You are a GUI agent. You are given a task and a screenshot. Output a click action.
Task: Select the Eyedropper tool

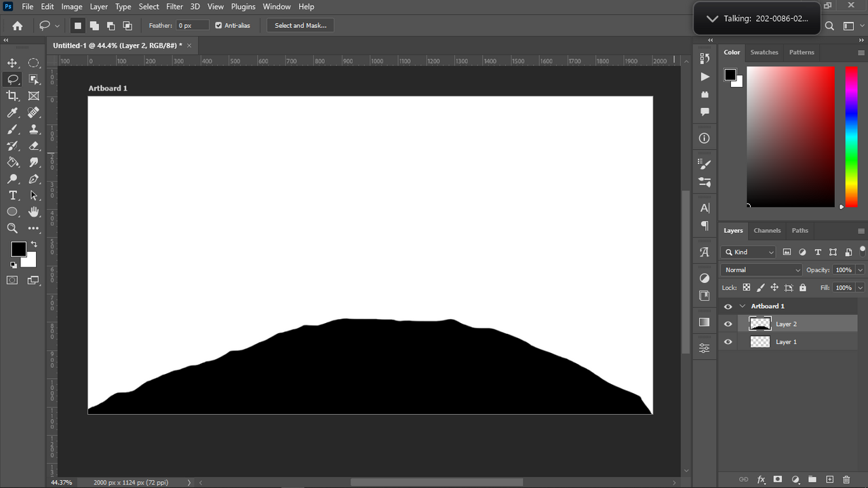tap(12, 113)
